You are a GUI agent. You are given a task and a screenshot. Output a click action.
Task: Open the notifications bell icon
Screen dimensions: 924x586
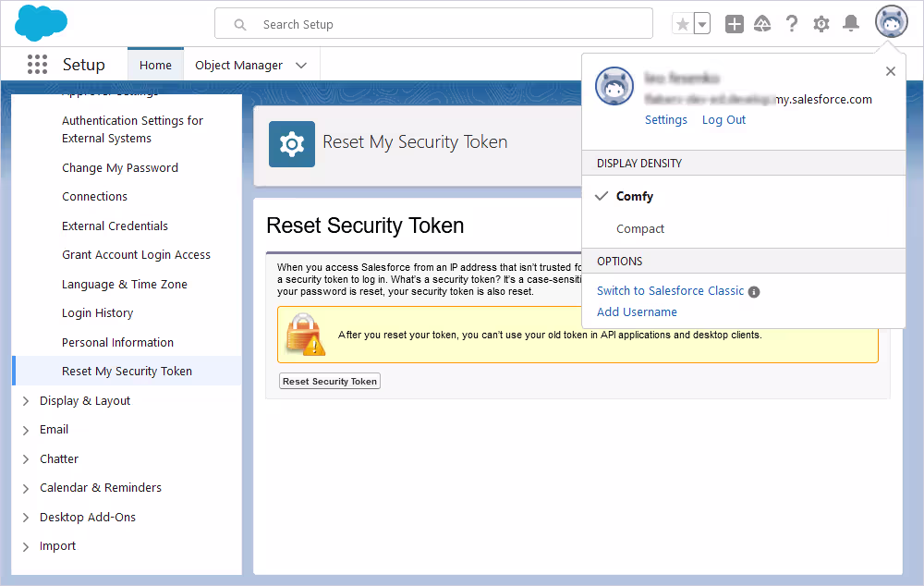tap(851, 23)
